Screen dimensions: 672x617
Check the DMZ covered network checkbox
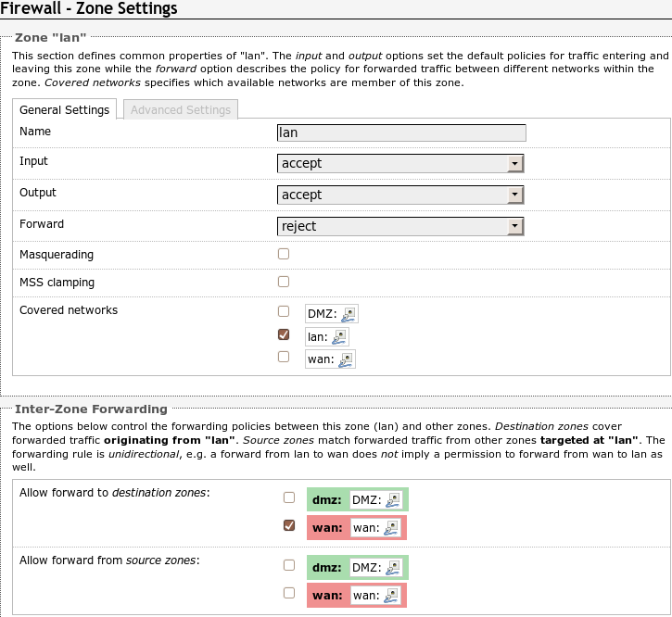(x=284, y=311)
